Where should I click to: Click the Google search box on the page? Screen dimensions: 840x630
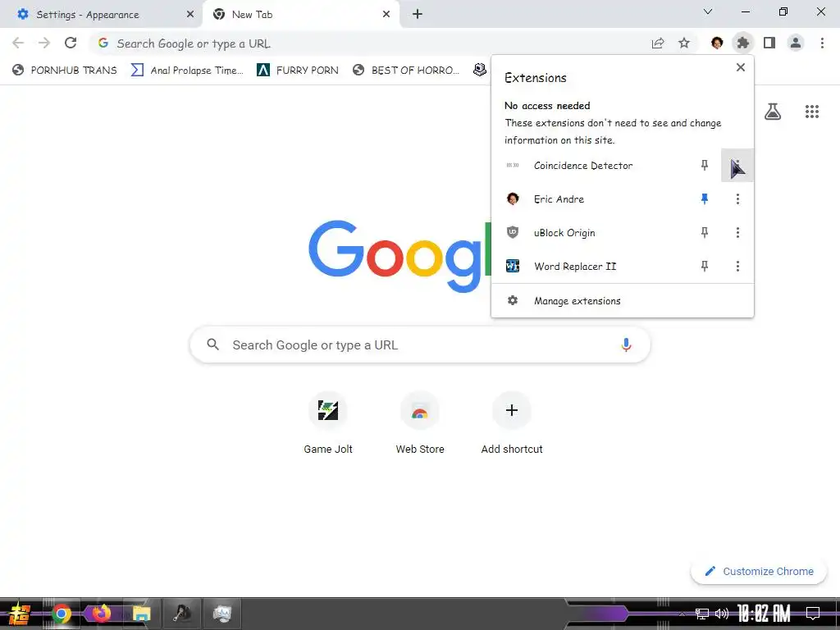tap(420, 345)
